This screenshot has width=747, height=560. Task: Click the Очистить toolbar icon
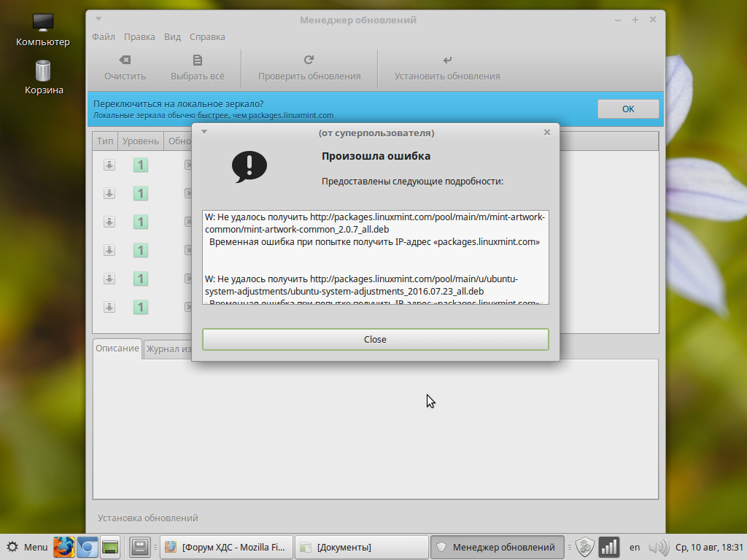click(x=125, y=61)
